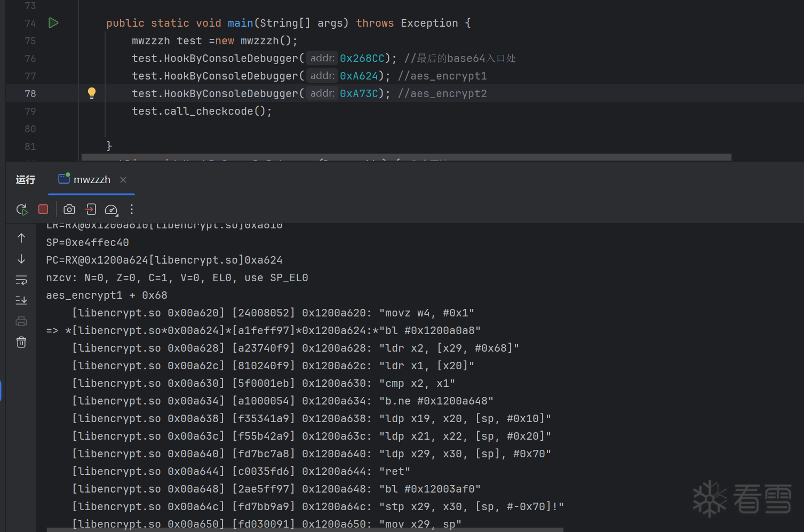Click the up arrow in console sidebar

21,238
